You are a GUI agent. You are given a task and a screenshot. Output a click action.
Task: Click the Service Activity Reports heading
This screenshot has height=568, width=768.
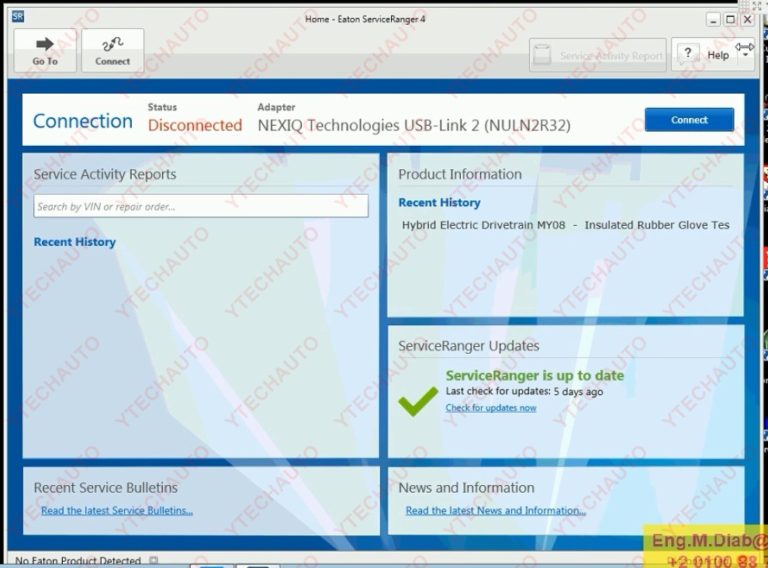[x=105, y=174]
